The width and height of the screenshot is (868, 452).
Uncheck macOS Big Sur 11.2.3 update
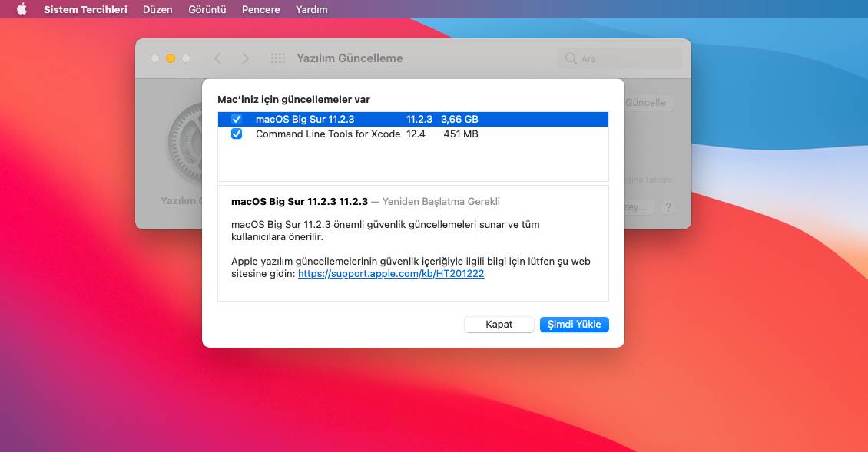(237, 119)
